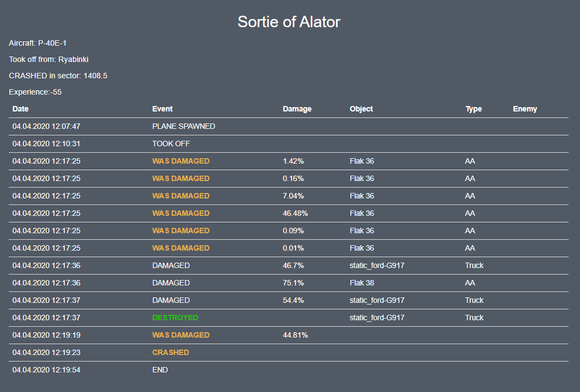Select the TOOK OFF event
This screenshot has height=392, width=580.
[x=171, y=144]
